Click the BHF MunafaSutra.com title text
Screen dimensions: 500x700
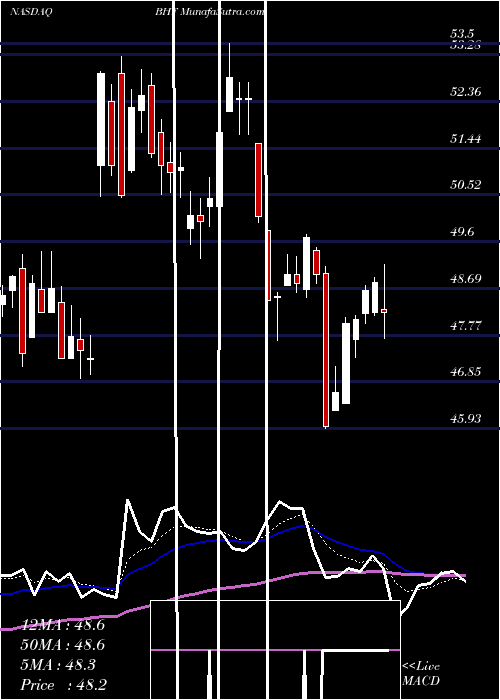point(210,12)
